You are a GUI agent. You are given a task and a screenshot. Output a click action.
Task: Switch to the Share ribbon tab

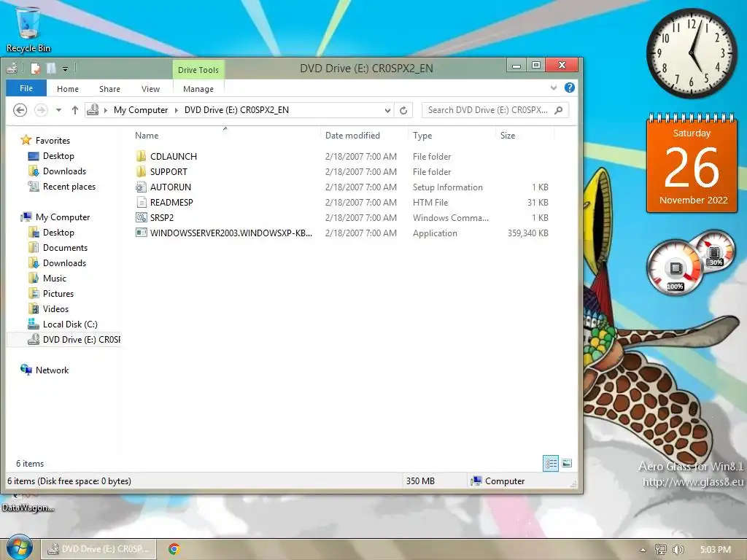pos(109,89)
